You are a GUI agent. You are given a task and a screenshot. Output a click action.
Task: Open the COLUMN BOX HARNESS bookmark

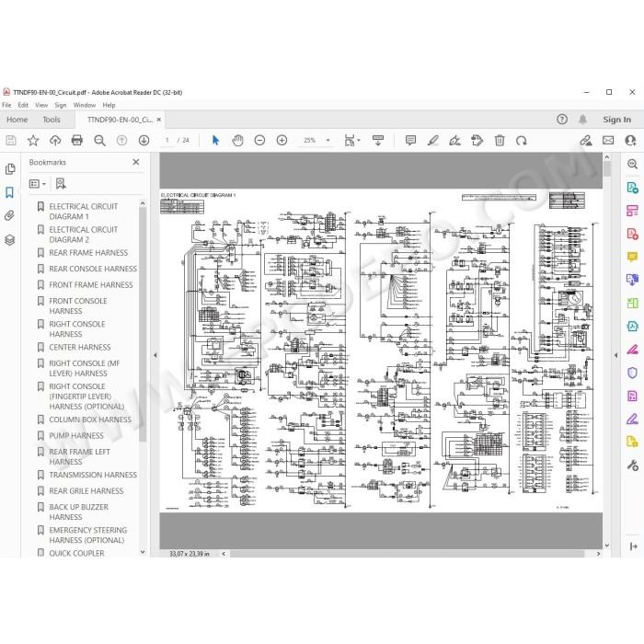90,420
